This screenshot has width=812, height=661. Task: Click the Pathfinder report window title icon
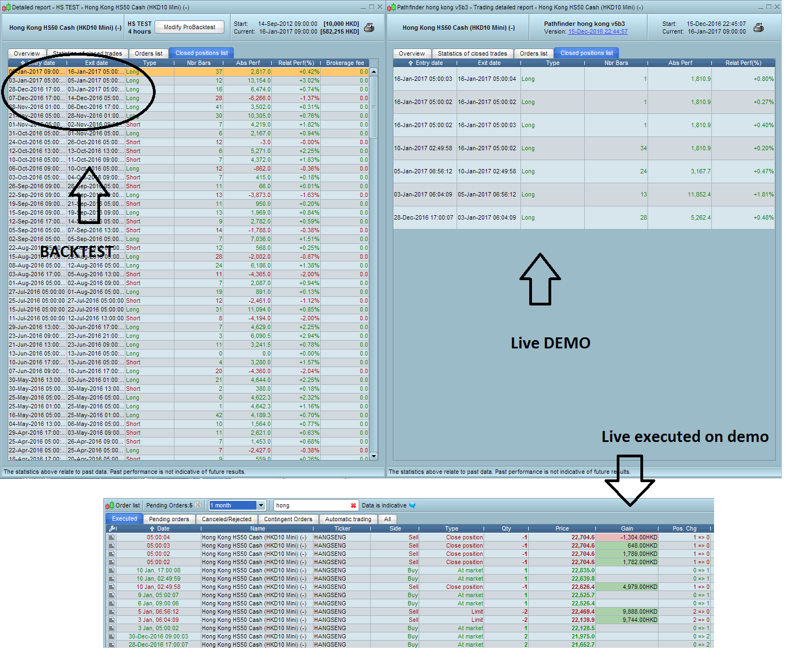pyautogui.click(x=391, y=7)
